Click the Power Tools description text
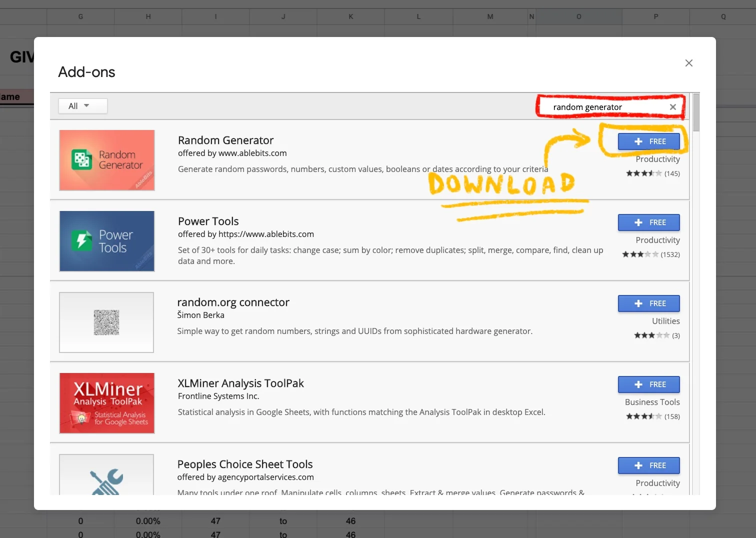The width and height of the screenshot is (756, 538). pyautogui.click(x=390, y=255)
